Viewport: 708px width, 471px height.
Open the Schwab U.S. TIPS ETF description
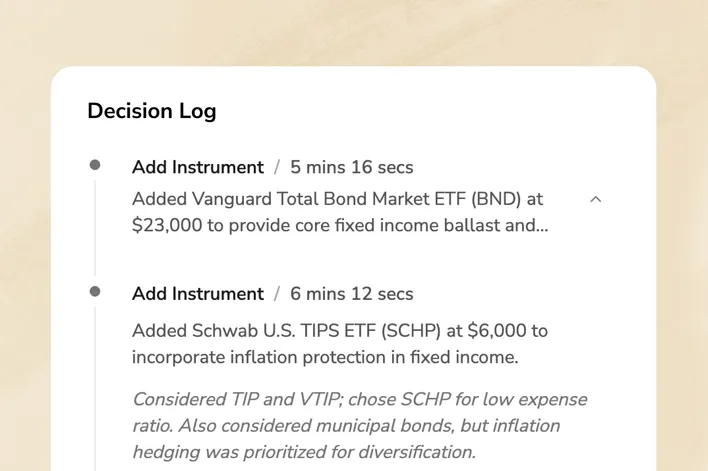340,344
